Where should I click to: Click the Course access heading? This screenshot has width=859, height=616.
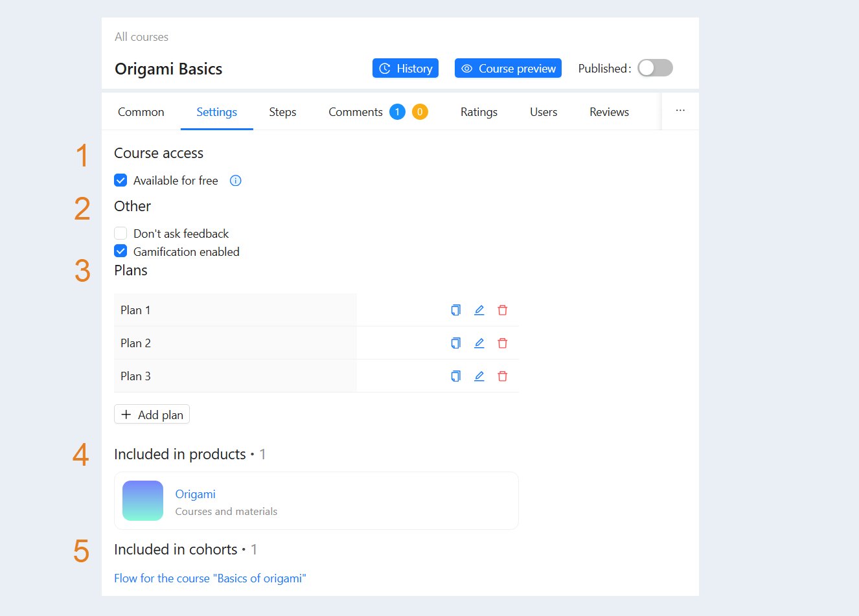159,153
